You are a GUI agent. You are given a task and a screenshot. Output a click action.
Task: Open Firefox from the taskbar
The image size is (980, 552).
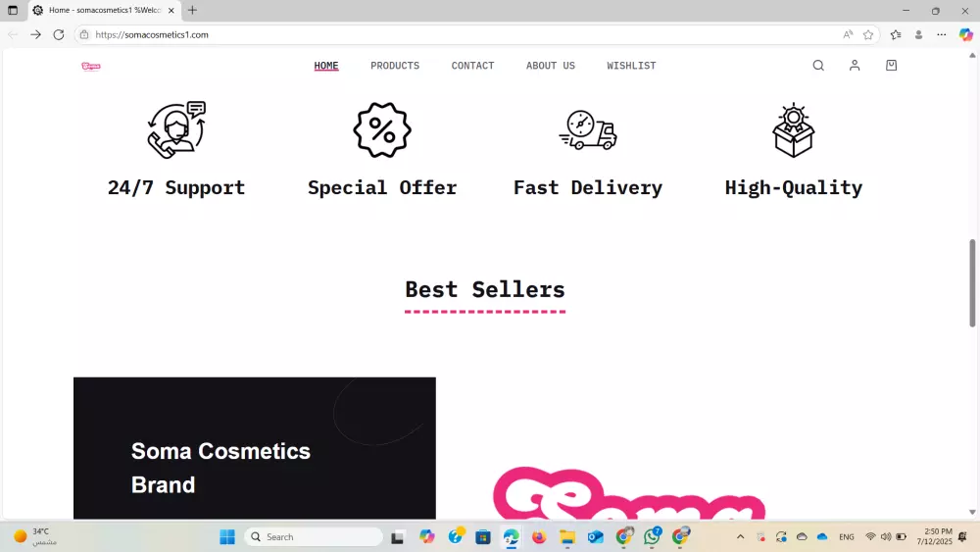click(x=539, y=536)
